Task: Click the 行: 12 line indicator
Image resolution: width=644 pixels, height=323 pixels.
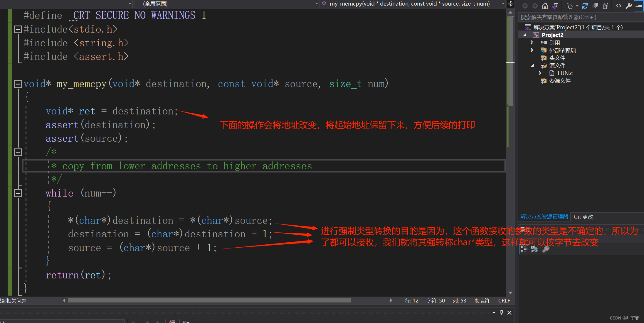Action: (411, 301)
